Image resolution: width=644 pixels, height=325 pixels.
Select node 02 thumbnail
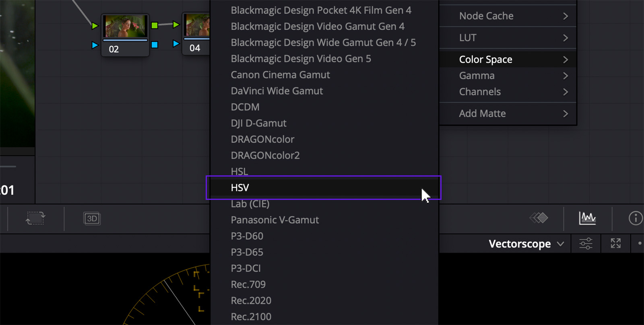point(125,26)
